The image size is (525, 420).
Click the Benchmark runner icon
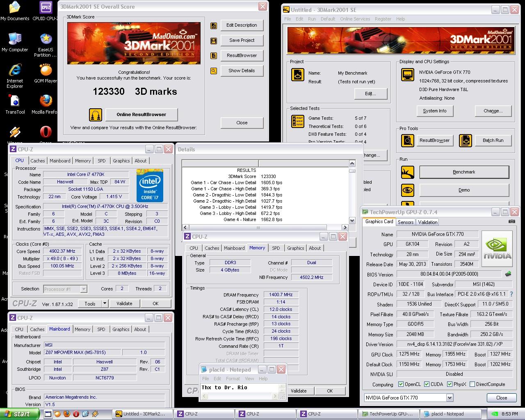pyautogui.click(x=407, y=172)
